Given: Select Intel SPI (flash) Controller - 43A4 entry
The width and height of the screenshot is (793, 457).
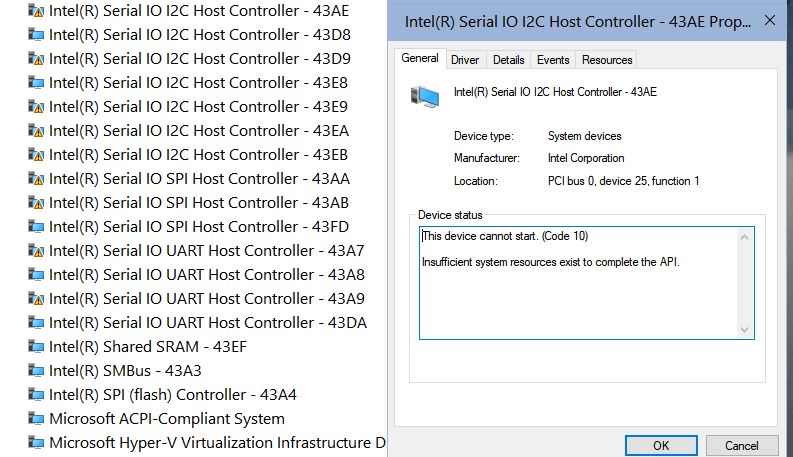Looking at the screenshot, I should [x=172, y=395].
